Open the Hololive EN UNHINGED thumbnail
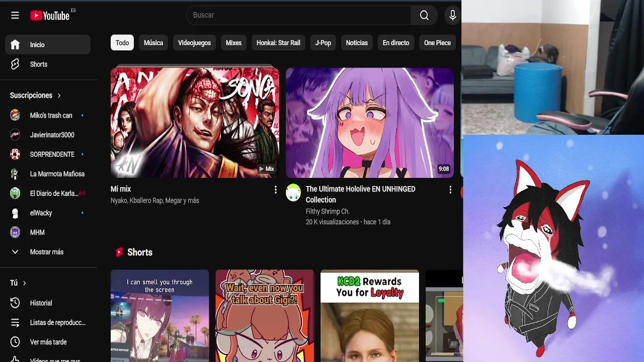The height and width of the screenshot is (362, 644). [x=370, y=123]
